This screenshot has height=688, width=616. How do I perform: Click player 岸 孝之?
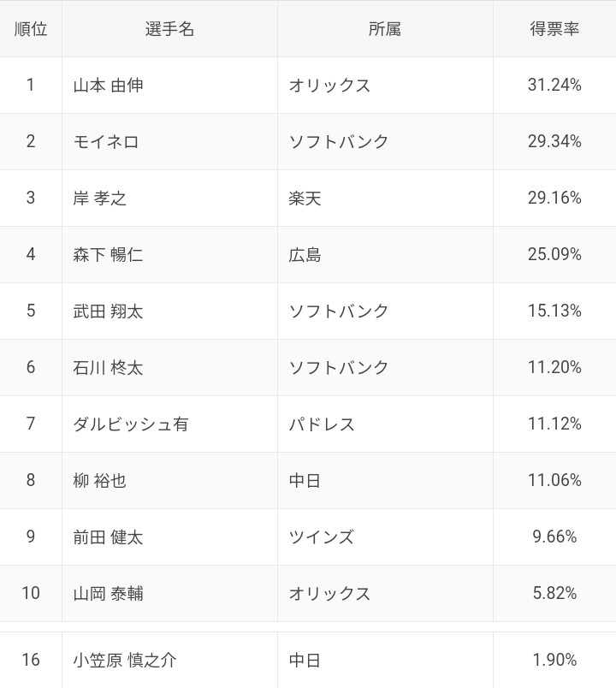pyautogui.click(x=100, y=199)
